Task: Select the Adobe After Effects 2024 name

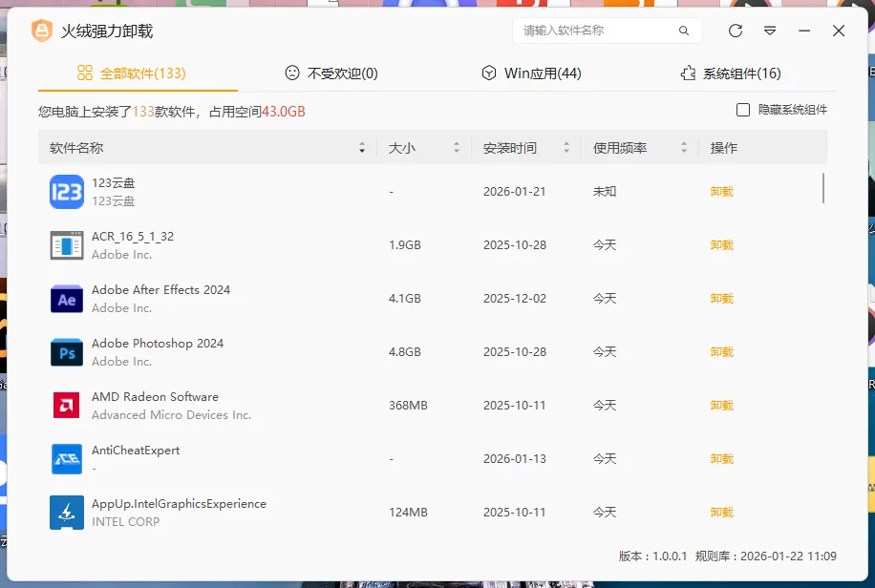Action: tap(160, 289)
